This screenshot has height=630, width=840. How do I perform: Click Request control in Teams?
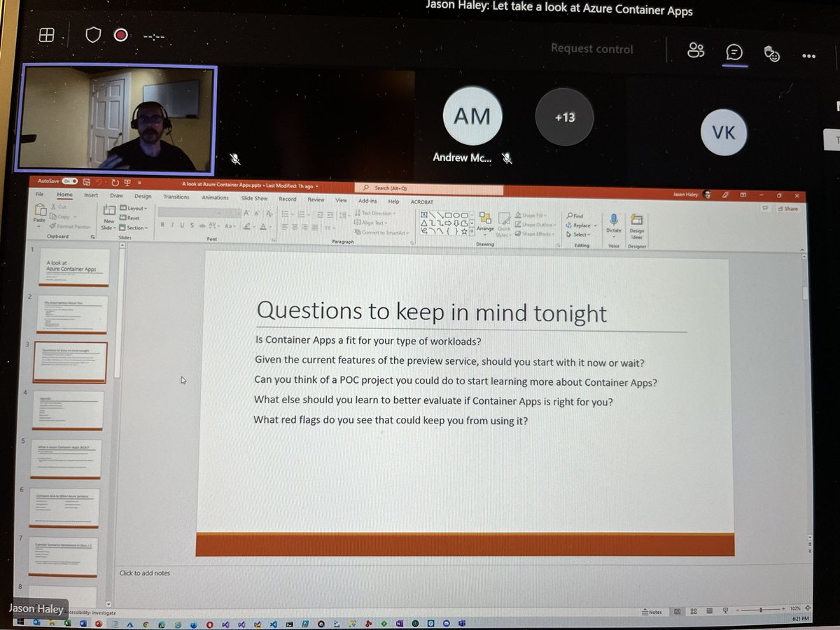tap(591, 48)
